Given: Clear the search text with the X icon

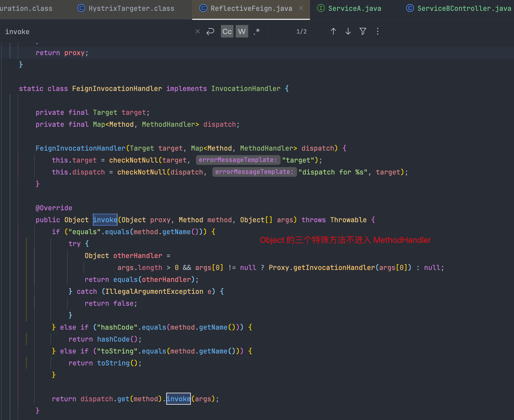Looking at the screenshot, I should point(198,31).
